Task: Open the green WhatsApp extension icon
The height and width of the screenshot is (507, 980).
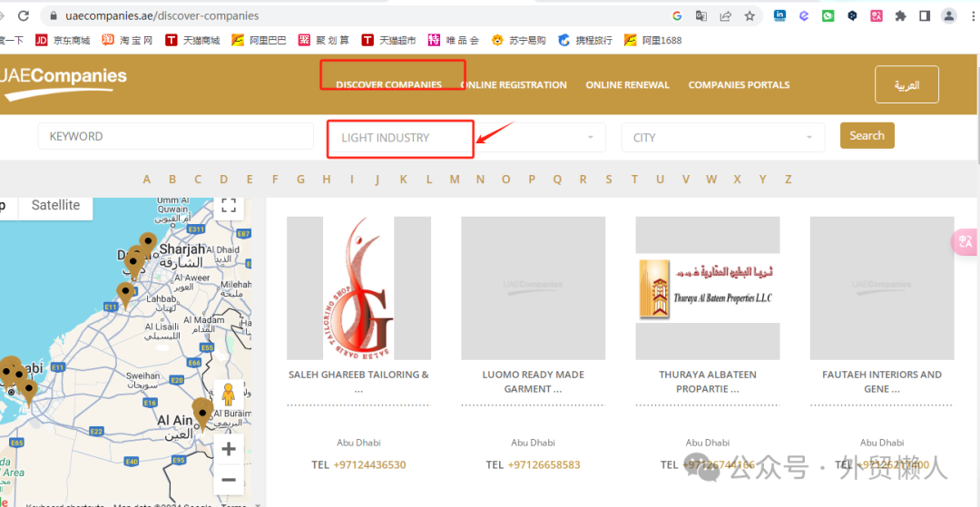Action: click(x=828, y=16)
